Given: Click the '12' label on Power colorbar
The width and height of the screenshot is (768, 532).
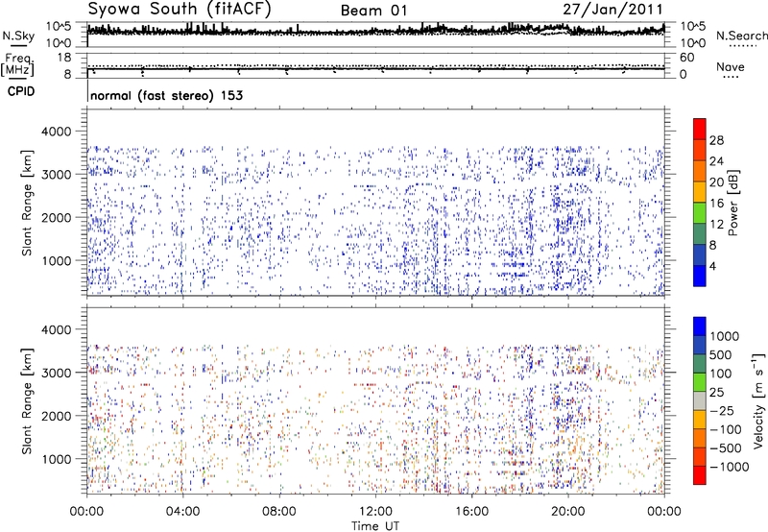Looking at the screenshot, I should 716,225.
